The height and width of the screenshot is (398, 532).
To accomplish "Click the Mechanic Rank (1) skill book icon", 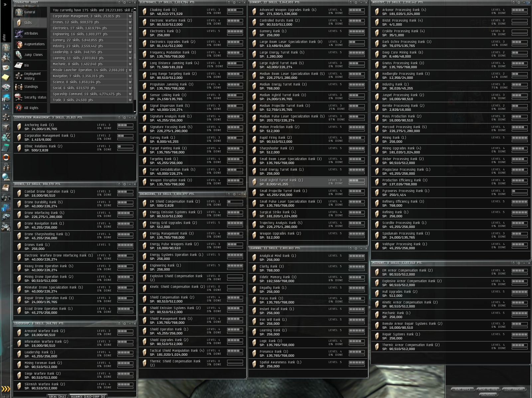I will pyautogui.click(x=377, y=315).
